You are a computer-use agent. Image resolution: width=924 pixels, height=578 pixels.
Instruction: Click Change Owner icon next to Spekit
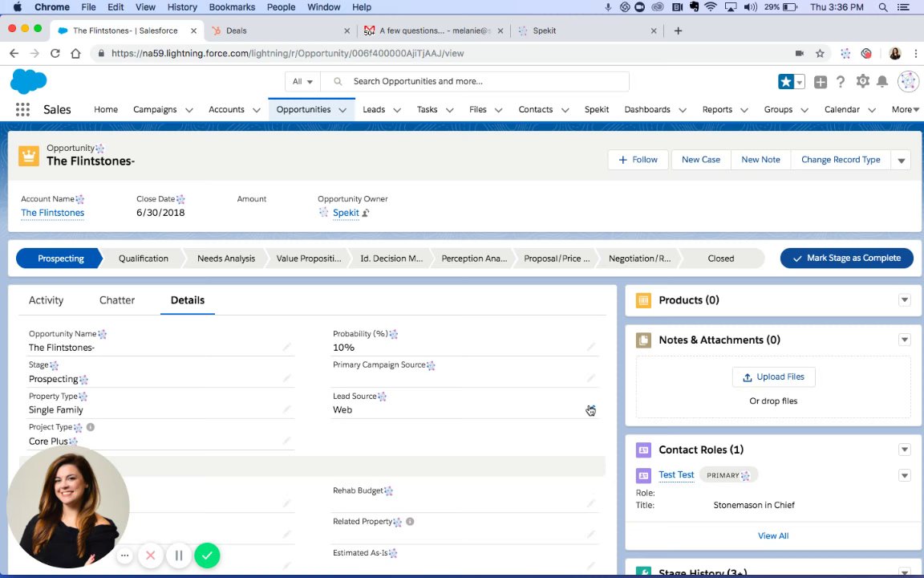[x=366, y=213]
